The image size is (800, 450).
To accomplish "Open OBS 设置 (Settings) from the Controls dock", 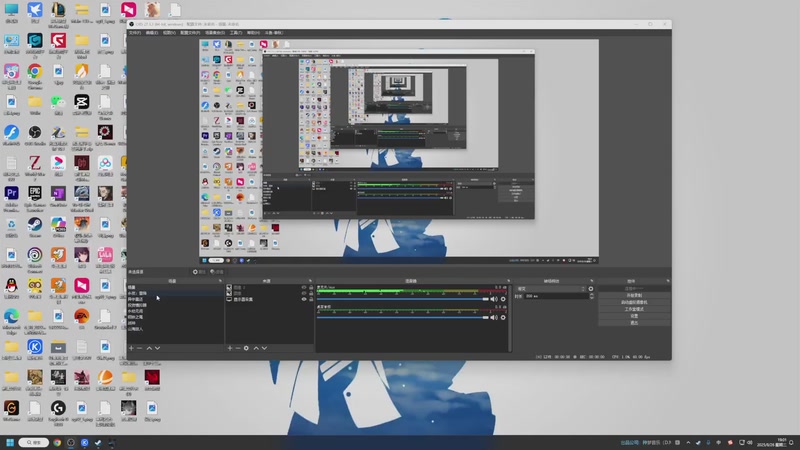I will coord(634,316).
